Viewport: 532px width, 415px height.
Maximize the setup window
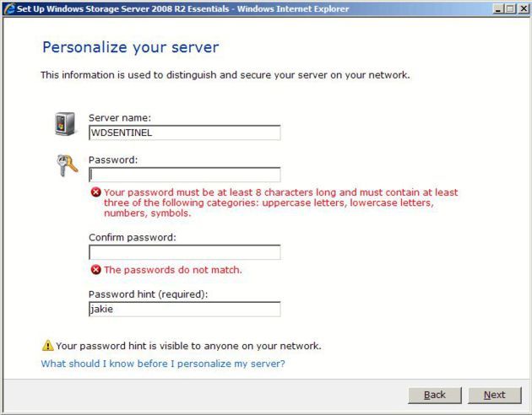coord(510,8)
